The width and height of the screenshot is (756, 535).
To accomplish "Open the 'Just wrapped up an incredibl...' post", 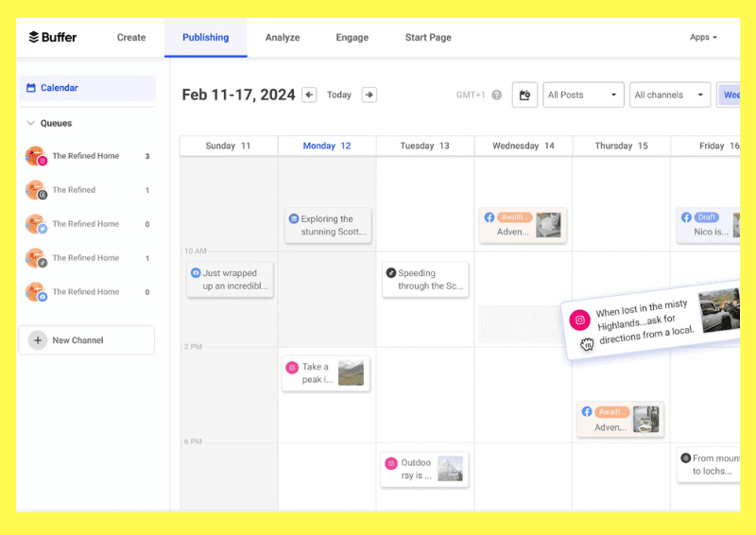I will 230,280.
